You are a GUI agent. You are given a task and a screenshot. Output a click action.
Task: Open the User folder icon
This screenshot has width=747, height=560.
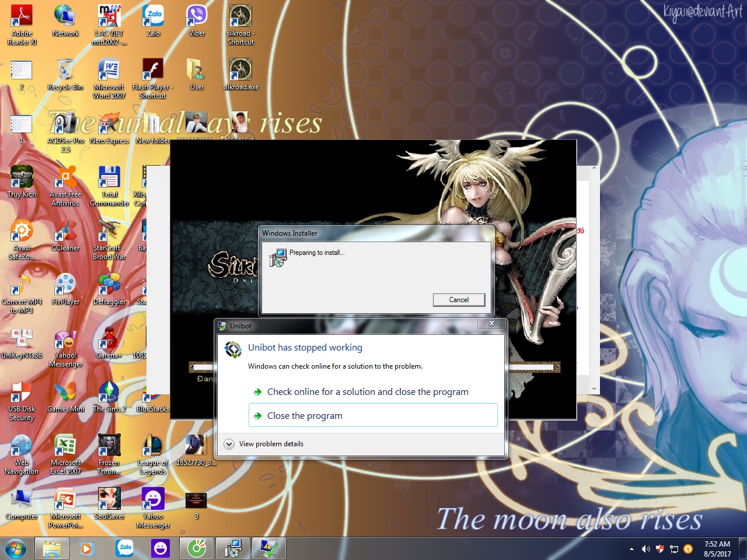197,74
